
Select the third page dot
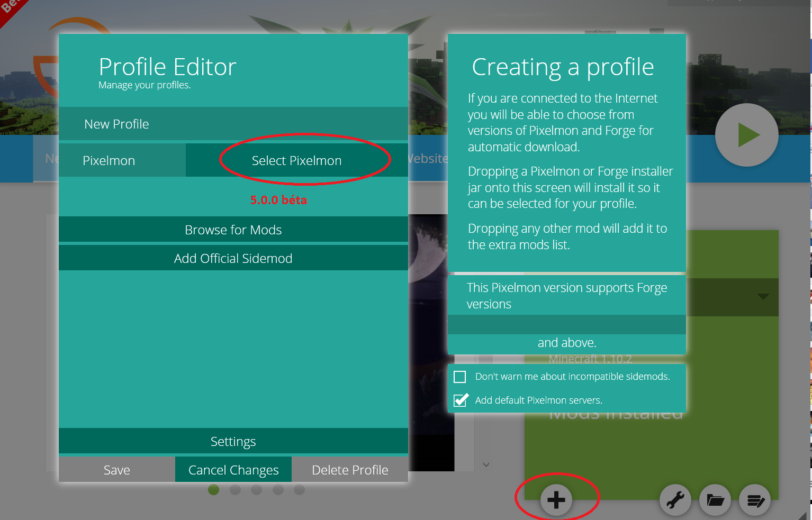[x=257, y=490]
